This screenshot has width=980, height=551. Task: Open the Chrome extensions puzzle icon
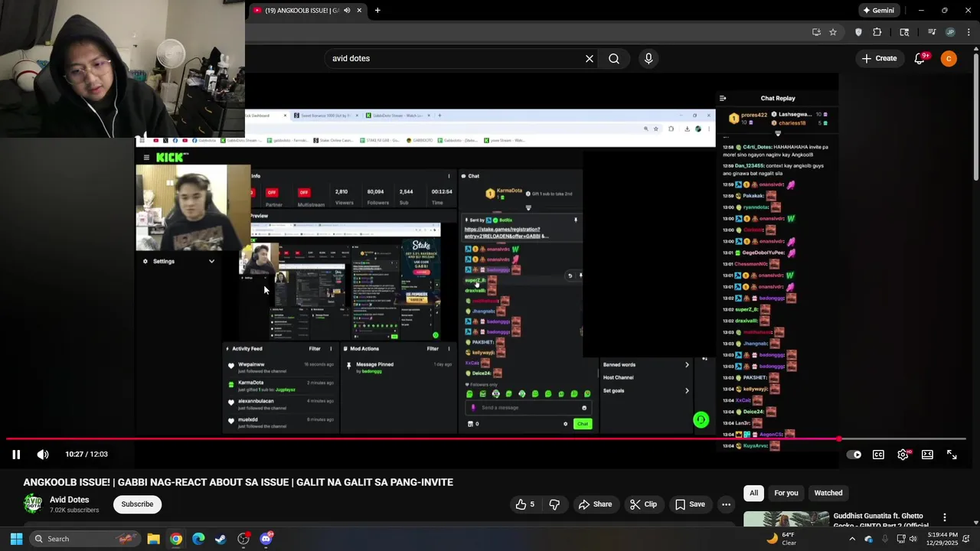pos(877,32)
